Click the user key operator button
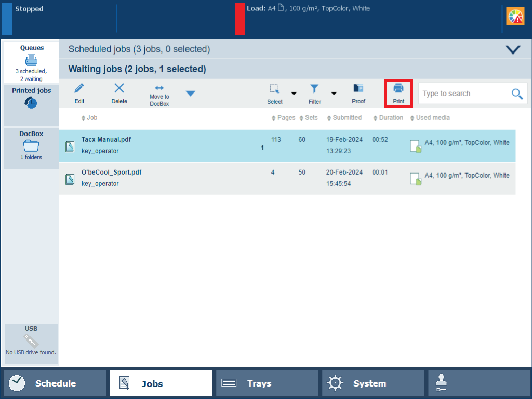The width and height of the screenshot is (532, 399). click(478, 383)
